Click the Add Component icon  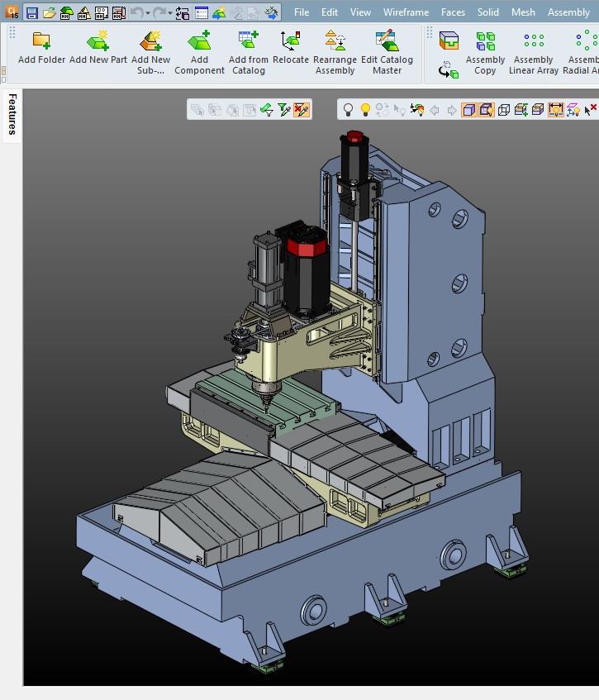199,41
